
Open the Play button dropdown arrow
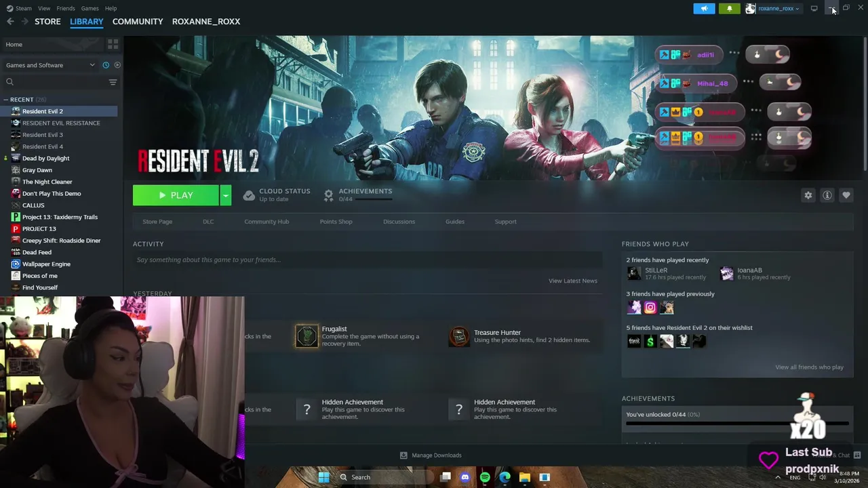(x=225, y=195)
